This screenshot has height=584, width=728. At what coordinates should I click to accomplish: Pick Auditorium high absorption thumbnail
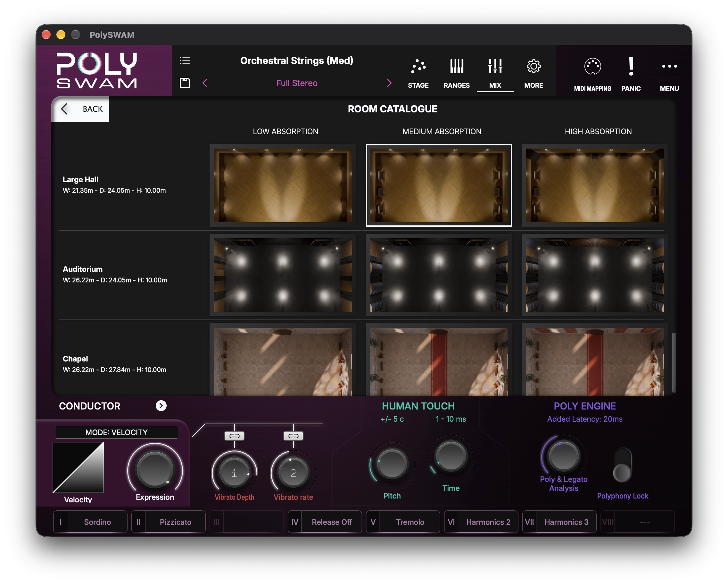[595, 275]
